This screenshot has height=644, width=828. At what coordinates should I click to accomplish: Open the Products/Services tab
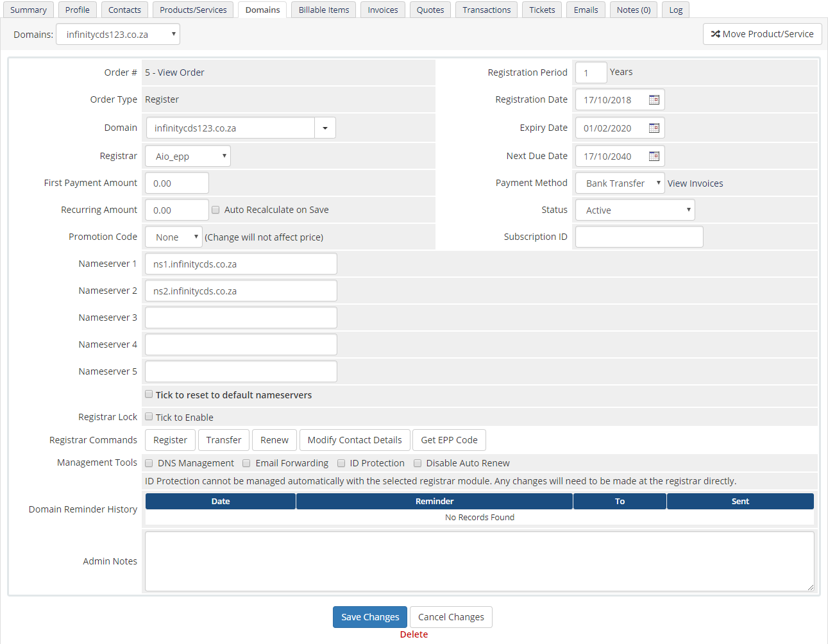coord(193,10)
